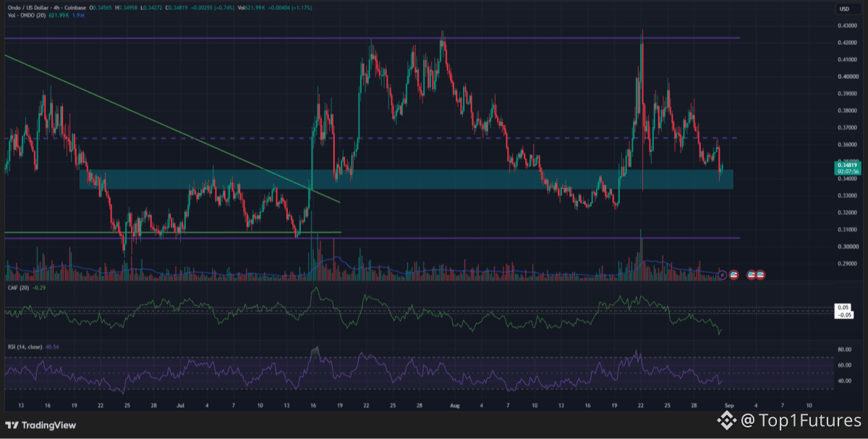Select the short green horizontal support line
Image resolution: width=868 pixels, height=439 pixels.
point(172,233)
